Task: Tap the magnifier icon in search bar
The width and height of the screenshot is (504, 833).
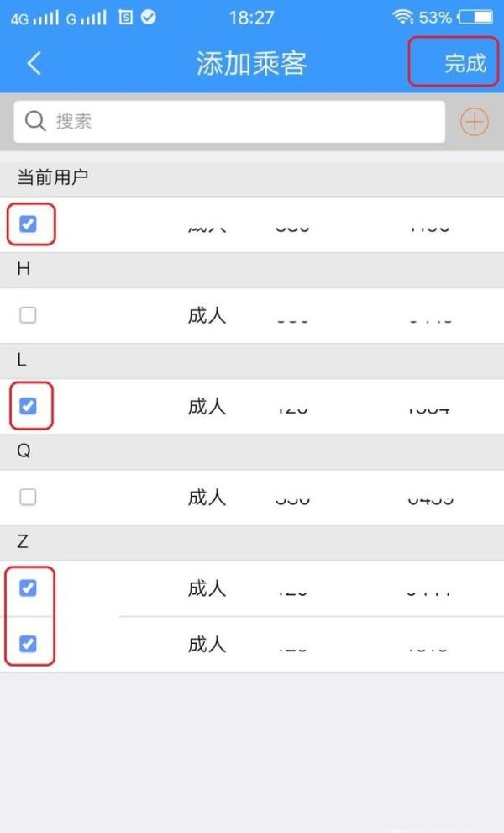Action: (x=35, y=122)
